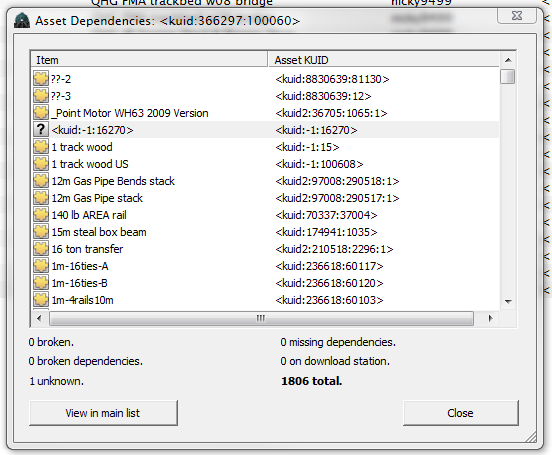This screenshot has width=552, height=455.
Task: Click the puzzle icon beside 16 ton transfer
Action: pos(40,249)
